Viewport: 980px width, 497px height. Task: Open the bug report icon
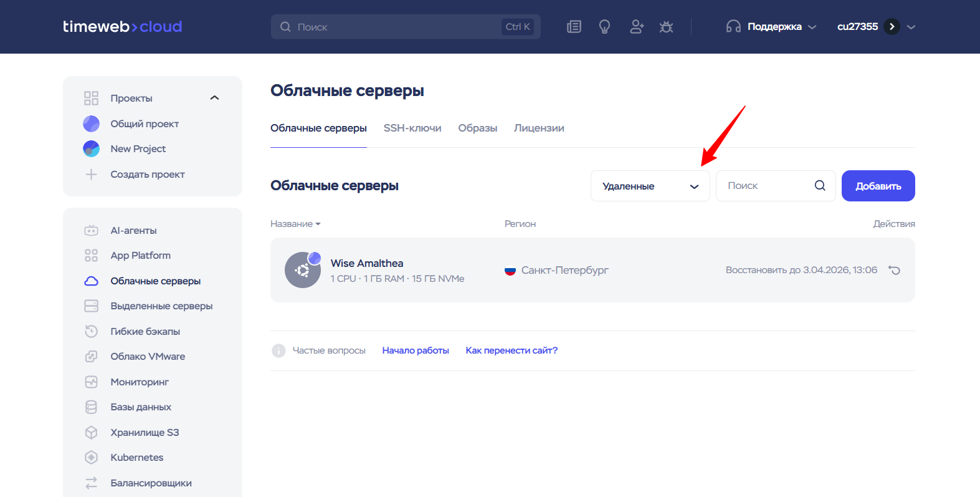666,27
